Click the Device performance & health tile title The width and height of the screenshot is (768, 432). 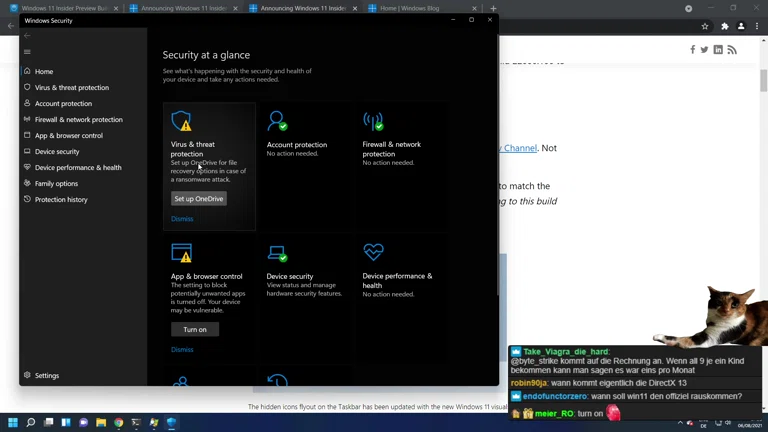397,281
